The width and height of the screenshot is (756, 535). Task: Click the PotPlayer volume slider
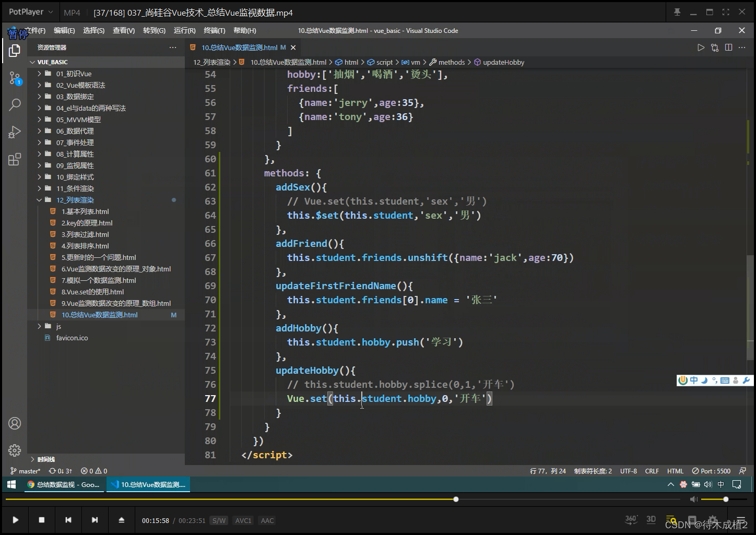[x=725, y=500]
